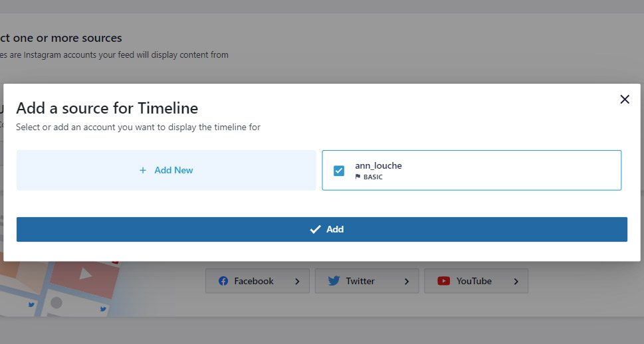
Task: Open the Twitter feed option
Action: click(367, 281)
